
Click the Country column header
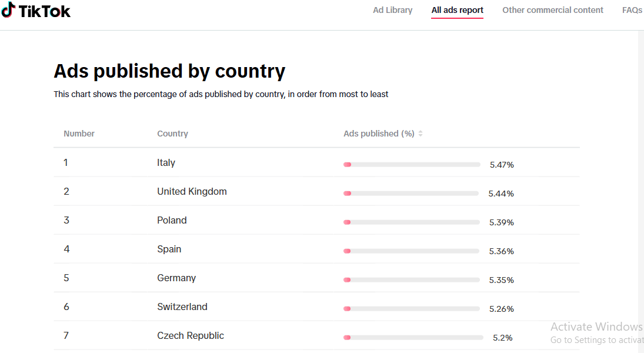tap(172, 134)
